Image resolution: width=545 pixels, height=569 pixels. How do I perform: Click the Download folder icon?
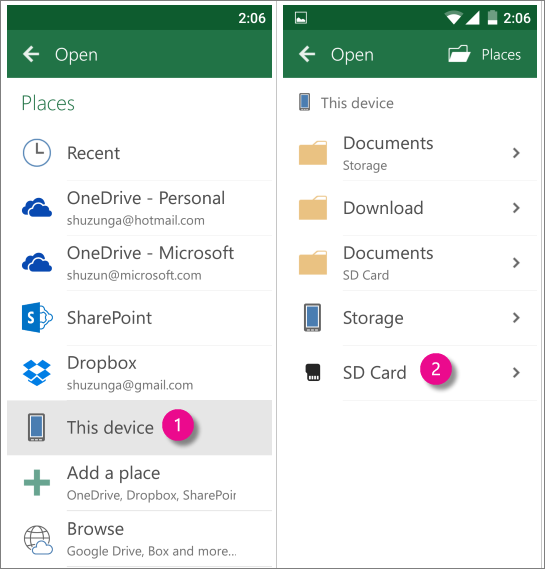click(x=313, y=208)
